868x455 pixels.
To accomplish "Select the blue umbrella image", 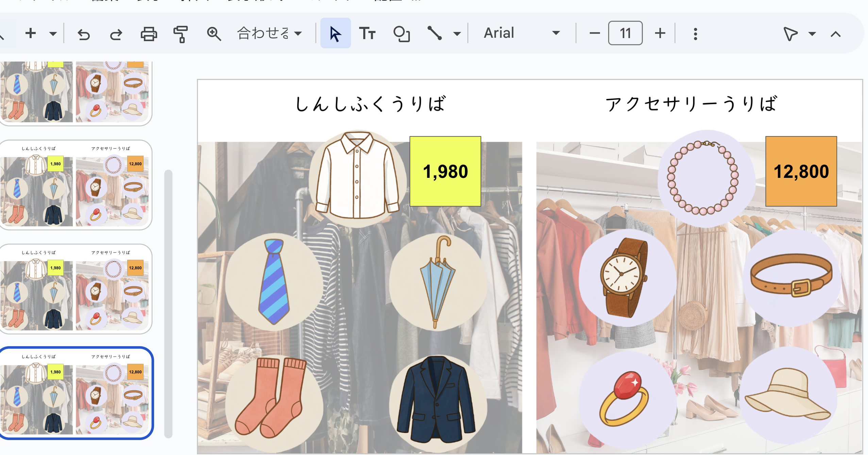I will [x=438, y=282].
